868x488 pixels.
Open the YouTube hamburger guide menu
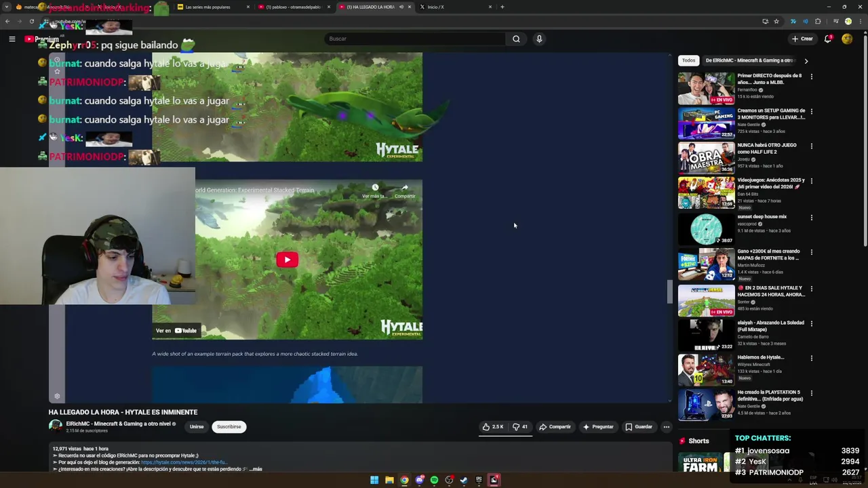point(12,39)
